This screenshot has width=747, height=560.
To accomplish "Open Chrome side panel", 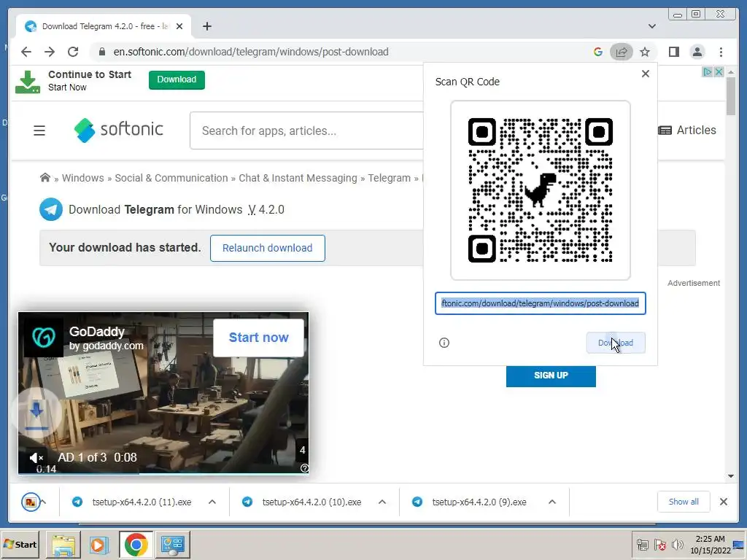I will click(x=673, y=52).
